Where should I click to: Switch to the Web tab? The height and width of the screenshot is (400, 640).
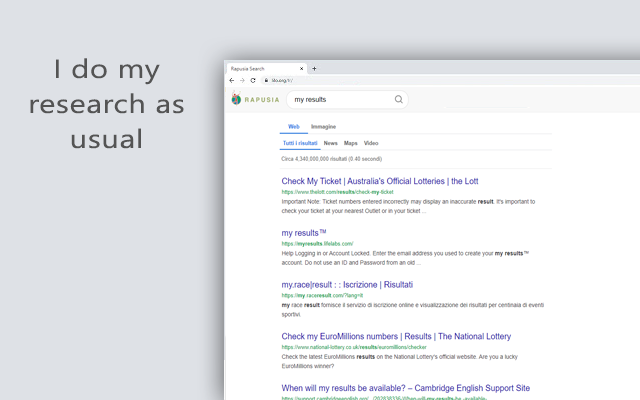pos(293,127)
